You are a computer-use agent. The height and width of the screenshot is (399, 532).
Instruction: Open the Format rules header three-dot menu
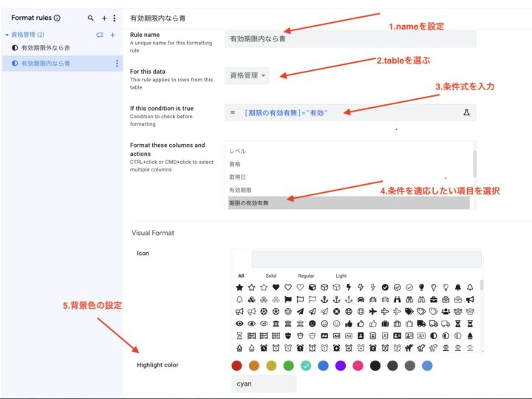click(114, 18)
